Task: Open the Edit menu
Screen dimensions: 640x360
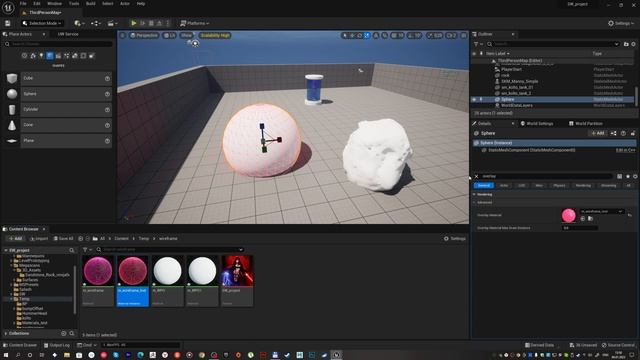Action: [37, 4]
